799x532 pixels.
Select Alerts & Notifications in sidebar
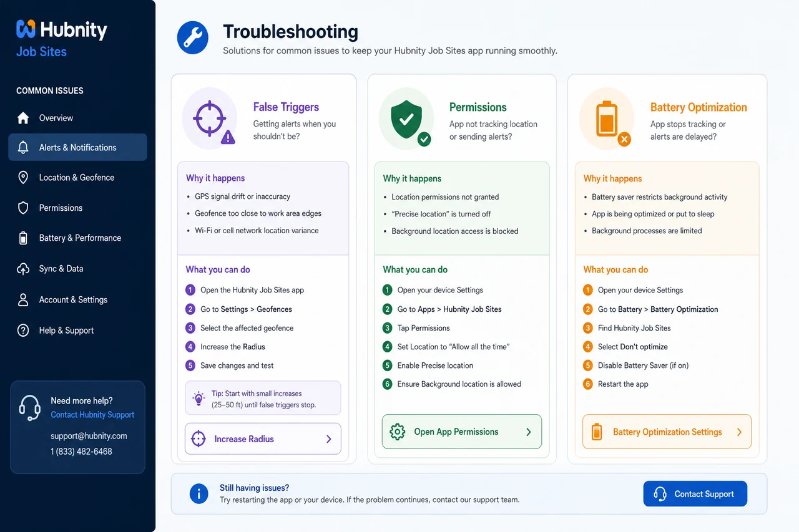pyautogui.click(x=77, y=147)
